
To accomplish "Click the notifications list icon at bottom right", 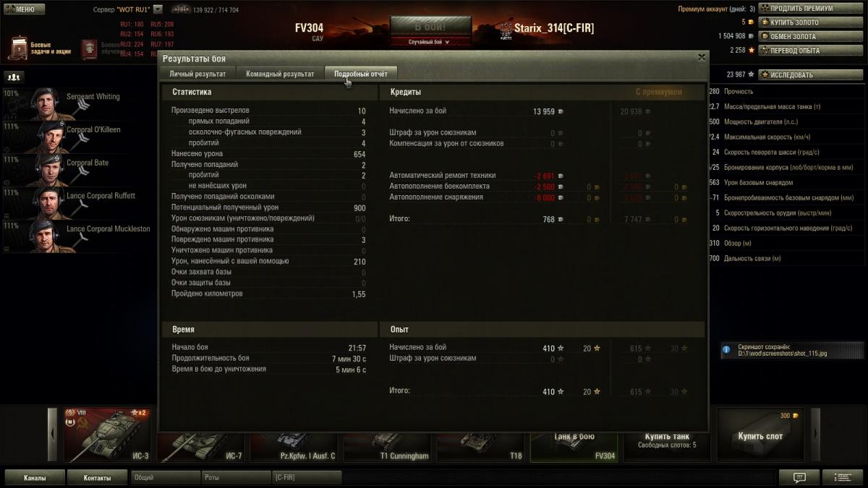I will (x=842, y=478).
